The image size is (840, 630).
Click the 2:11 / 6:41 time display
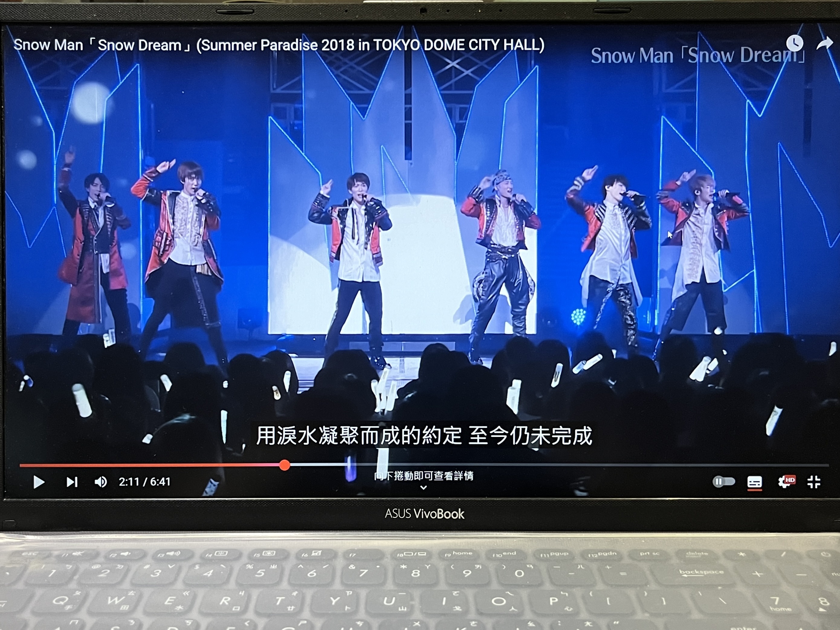145,482
